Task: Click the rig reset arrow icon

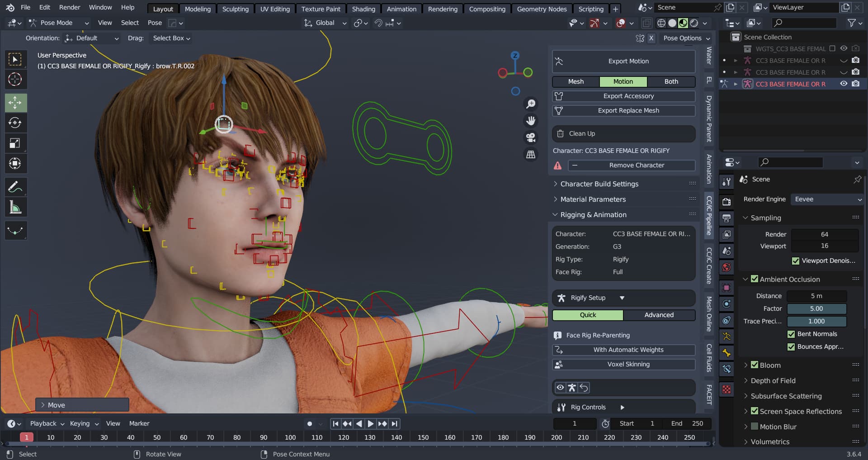Action: (584, 388)
